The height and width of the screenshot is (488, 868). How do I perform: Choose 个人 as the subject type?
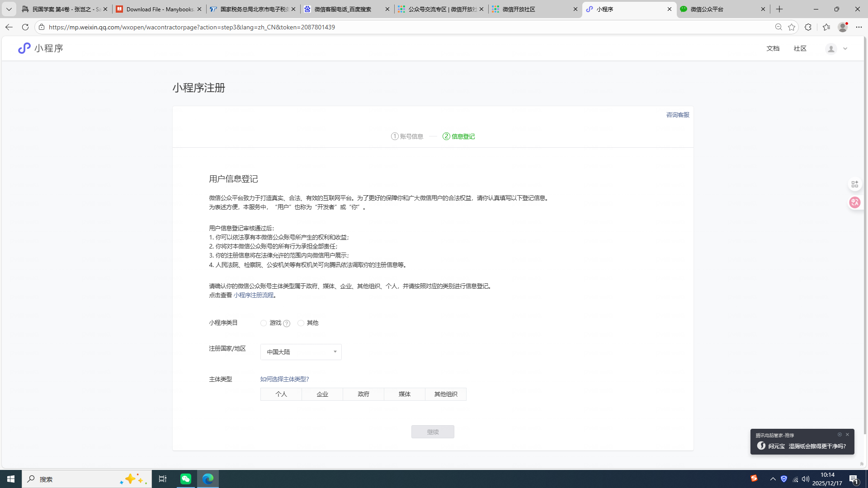pyautogui.click(x=281, y=394)
